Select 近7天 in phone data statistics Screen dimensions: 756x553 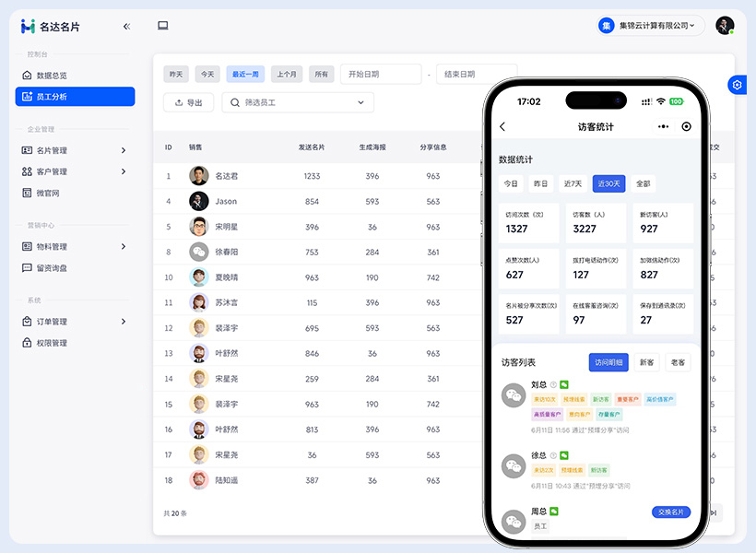click(573, 183)
